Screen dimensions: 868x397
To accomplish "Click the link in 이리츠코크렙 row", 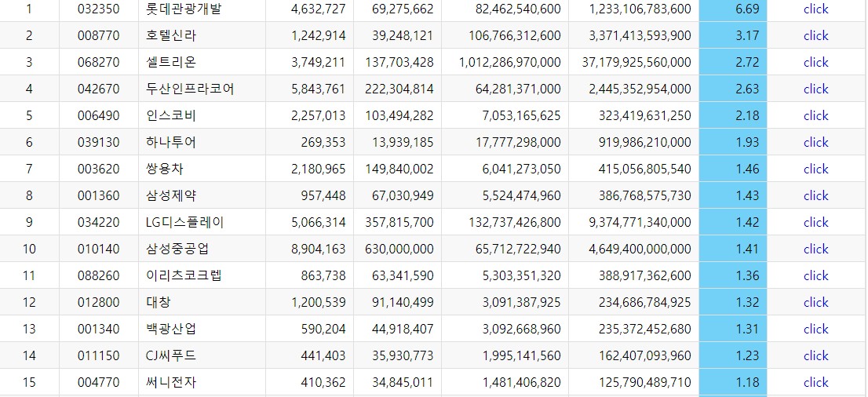I will click(815, 275).
